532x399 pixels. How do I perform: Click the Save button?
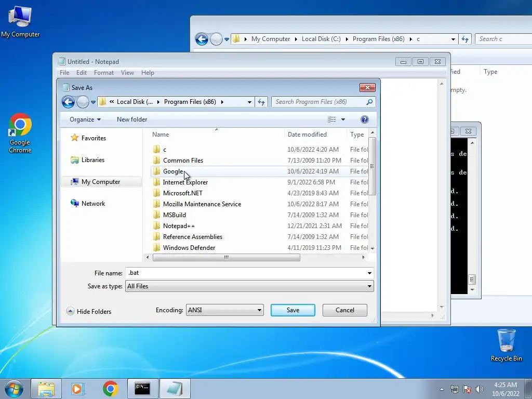293,310
